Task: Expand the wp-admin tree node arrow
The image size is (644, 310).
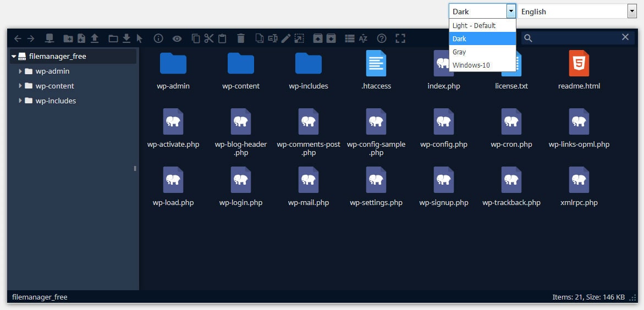Action: [20, 71]
